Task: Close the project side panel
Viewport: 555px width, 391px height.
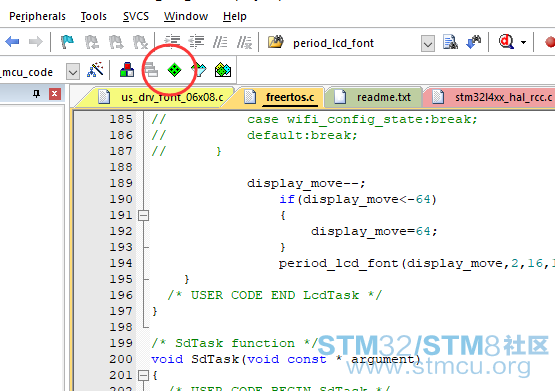Action: (x=55, y=94)
